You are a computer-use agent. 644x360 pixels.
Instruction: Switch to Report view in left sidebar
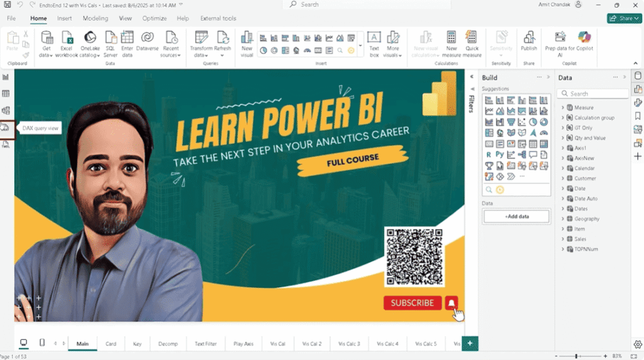(x=6, y=77)
